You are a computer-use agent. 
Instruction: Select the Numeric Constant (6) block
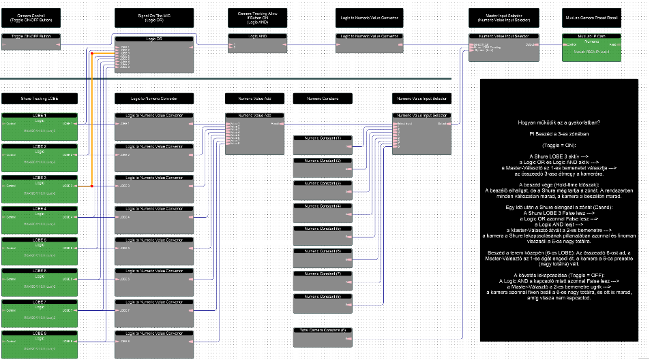323,258
